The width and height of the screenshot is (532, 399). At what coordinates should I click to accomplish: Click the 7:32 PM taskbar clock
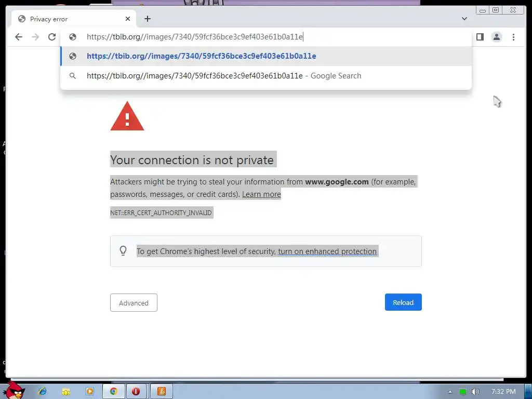[x=503, y=392]
